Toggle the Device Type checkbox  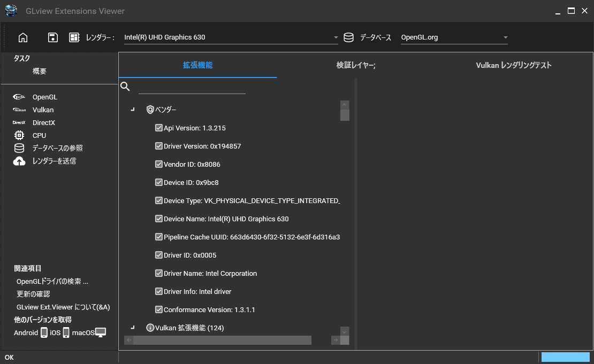(159, 200)
